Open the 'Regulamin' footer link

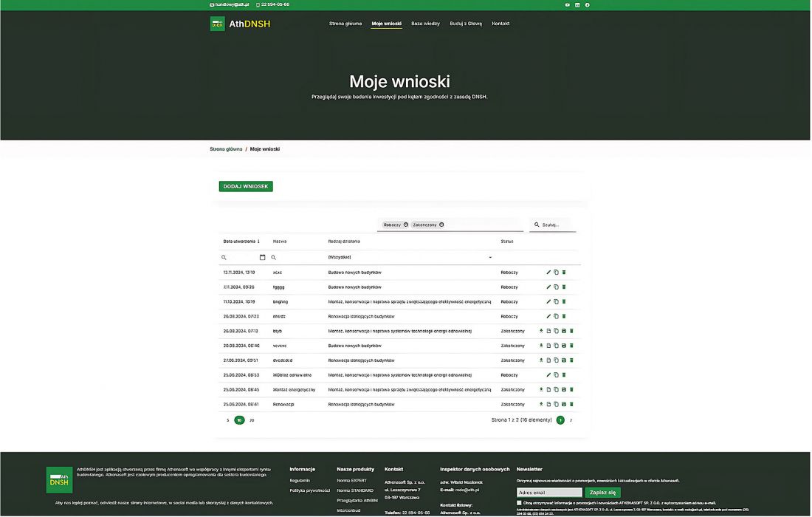pos(300,481)
